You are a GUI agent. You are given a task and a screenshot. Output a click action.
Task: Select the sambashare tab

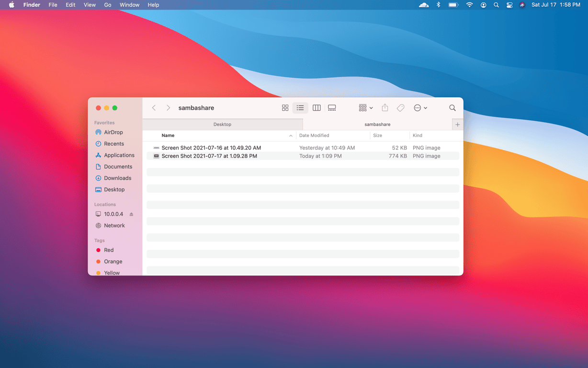tap(377, 124)
